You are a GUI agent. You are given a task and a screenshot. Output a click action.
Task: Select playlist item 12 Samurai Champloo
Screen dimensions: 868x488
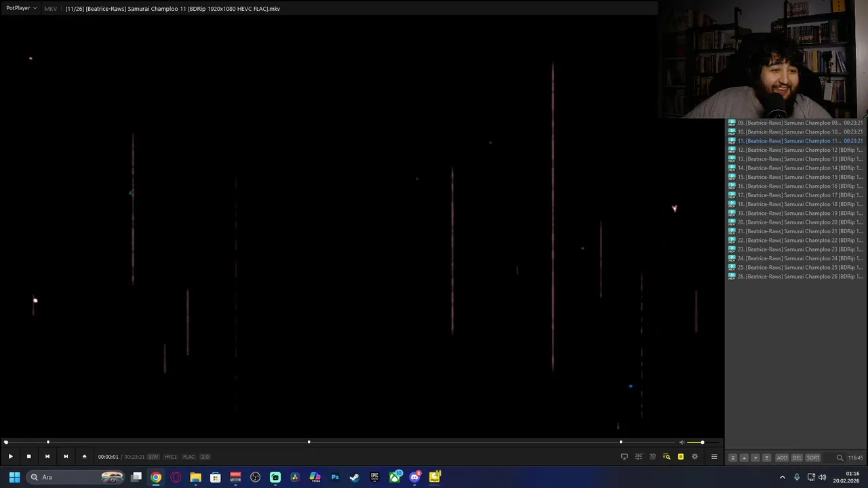(x=795, y=150)
